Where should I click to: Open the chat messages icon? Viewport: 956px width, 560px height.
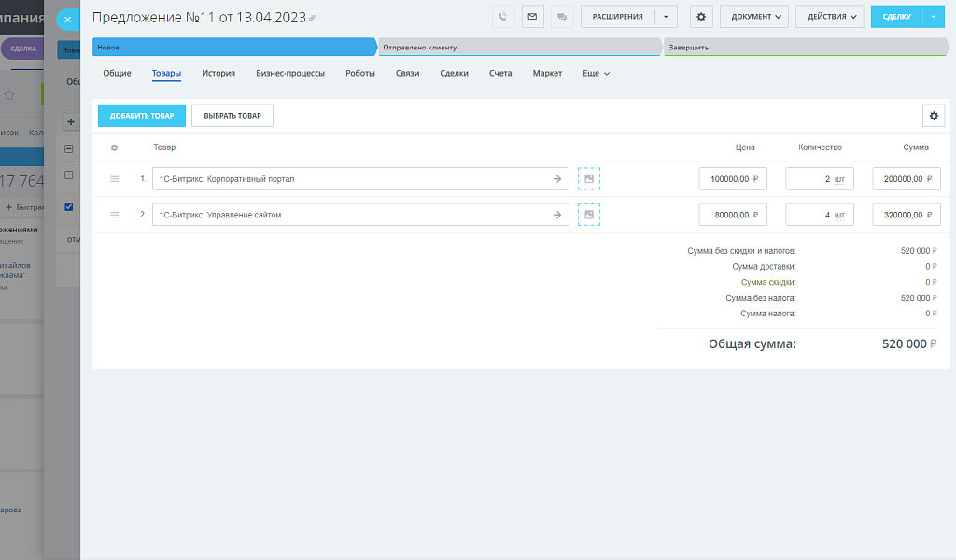click(x=561, y=17)
